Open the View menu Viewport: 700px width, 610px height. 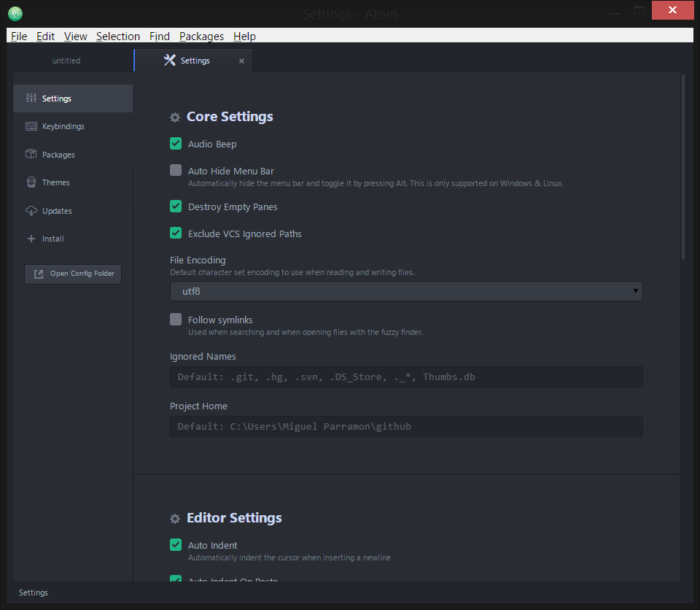75,36
